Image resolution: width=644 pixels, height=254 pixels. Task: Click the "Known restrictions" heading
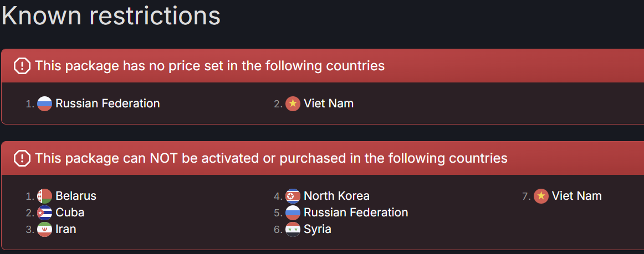pyautogui.click(x=111, y=15)
